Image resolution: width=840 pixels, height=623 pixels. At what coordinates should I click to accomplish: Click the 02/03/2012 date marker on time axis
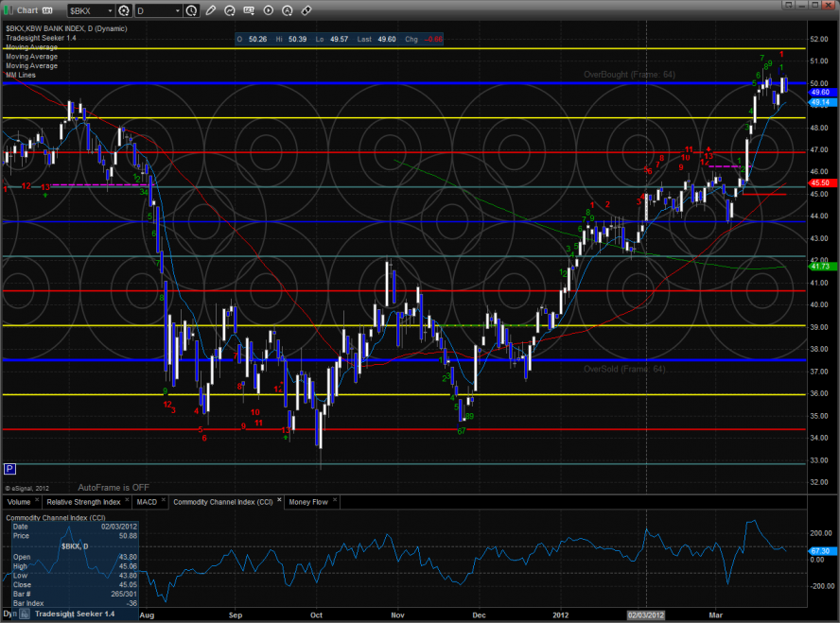[x=646, y=614]
